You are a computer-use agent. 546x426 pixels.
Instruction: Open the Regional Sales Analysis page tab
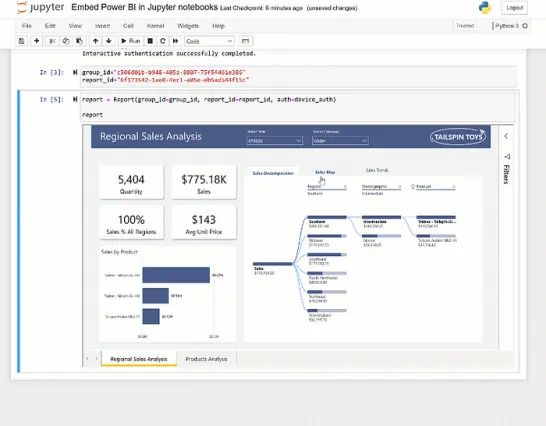click(x=139, y=359)
